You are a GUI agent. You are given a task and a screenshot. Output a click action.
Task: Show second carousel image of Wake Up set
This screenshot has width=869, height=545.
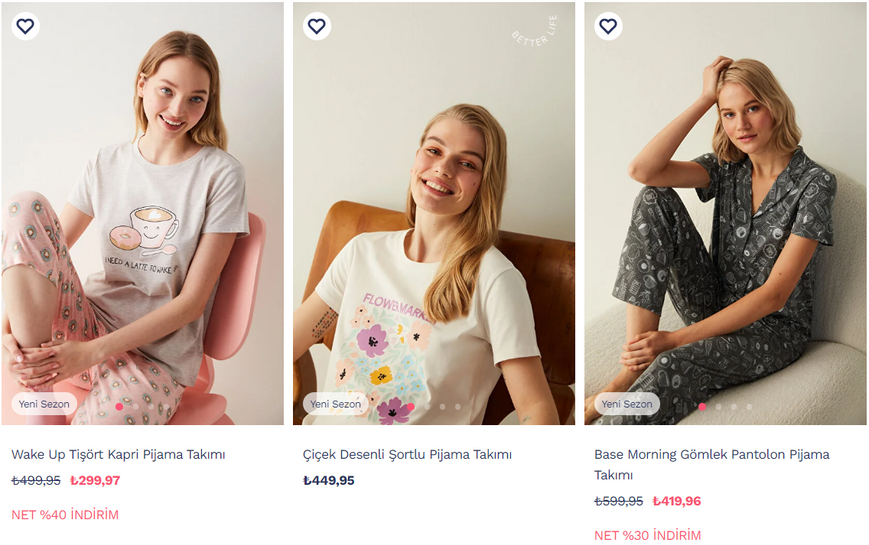tap(135, 406)
